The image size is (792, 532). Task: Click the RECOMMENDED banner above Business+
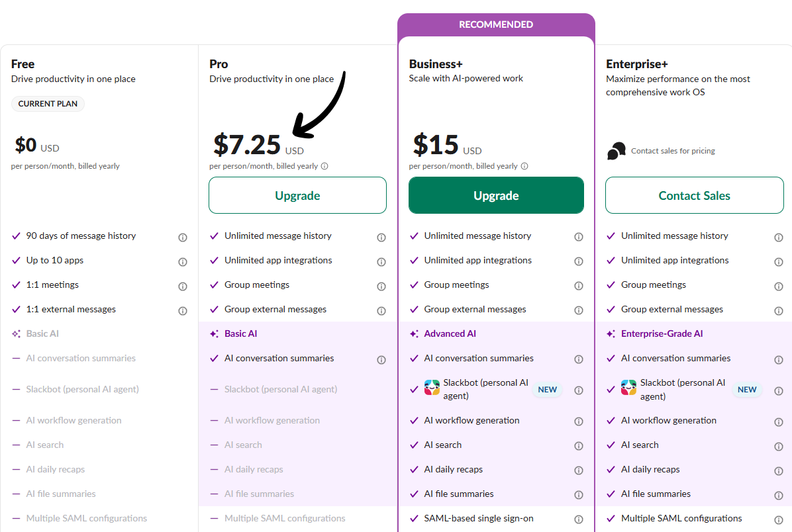pyautogui.click(x=496, y=24)
